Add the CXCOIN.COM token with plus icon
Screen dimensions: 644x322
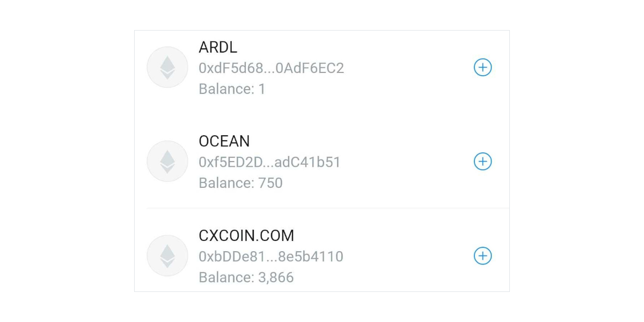(x=482, y=255)
